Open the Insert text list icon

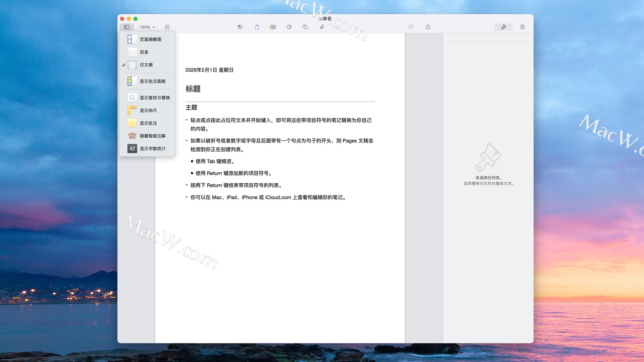[x=240, y=27]
